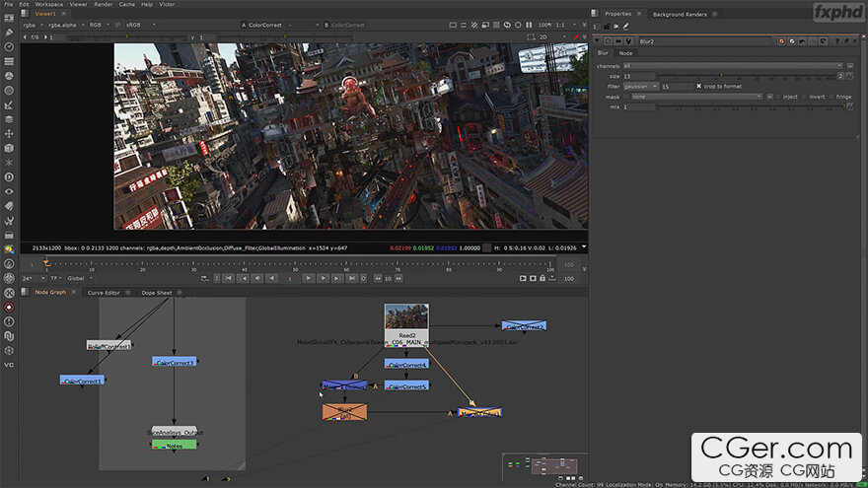Go to the first frame
868x488 pixels.
tap(228, 278)
